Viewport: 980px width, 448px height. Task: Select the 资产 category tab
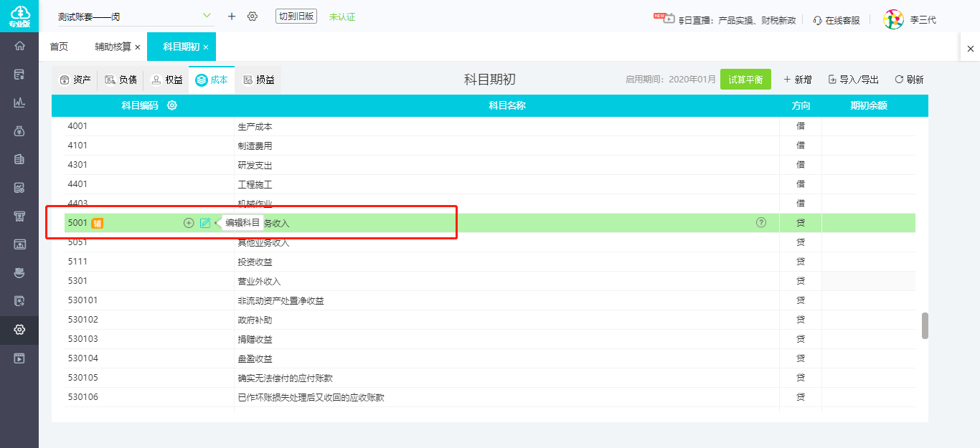[75, 80]
